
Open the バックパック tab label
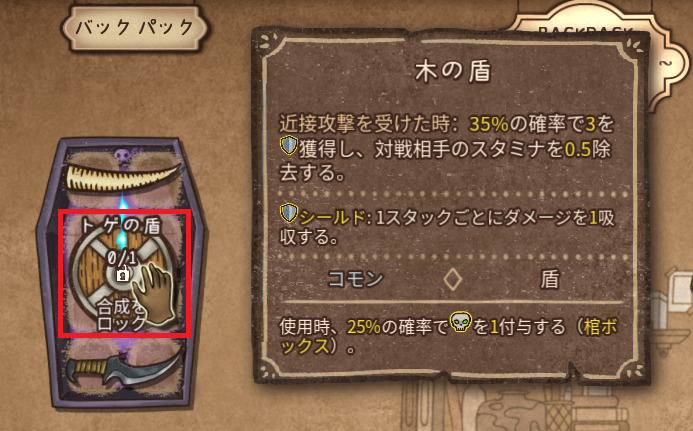(134, 27)
